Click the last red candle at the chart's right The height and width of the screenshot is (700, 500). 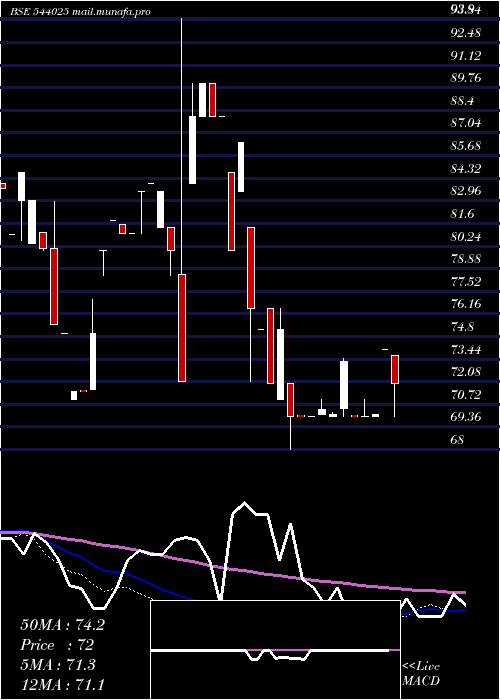(395, 369)
